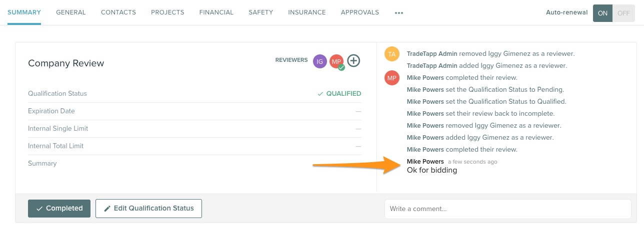Open the Insurance tab

click(306, 12)
